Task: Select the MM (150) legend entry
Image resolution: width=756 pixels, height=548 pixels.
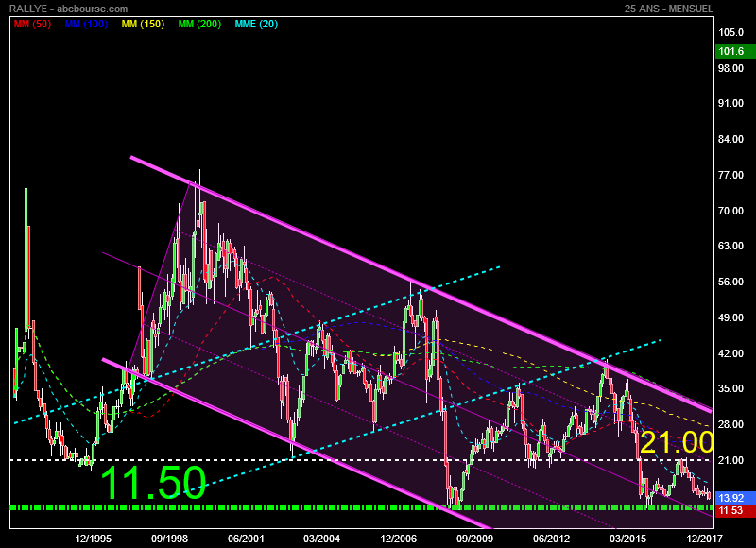Action: pyautogui.click(x=144, y=24)
